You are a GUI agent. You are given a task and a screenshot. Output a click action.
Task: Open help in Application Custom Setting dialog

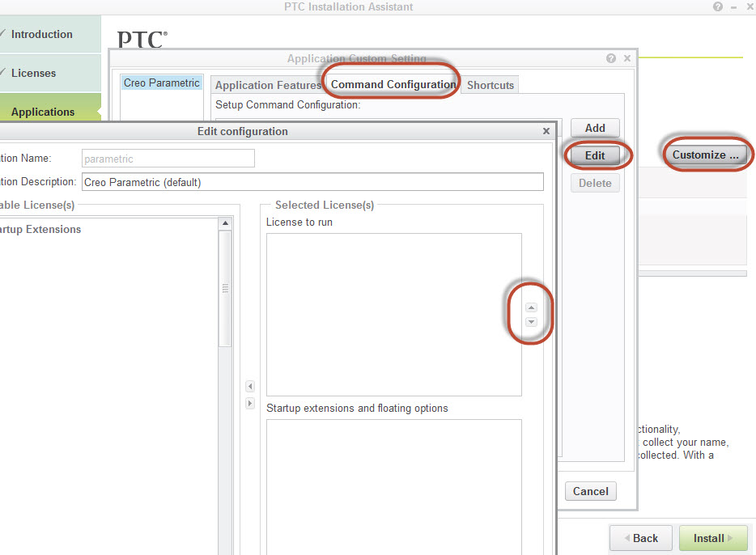pyautogui.click(x=611, y=58)
